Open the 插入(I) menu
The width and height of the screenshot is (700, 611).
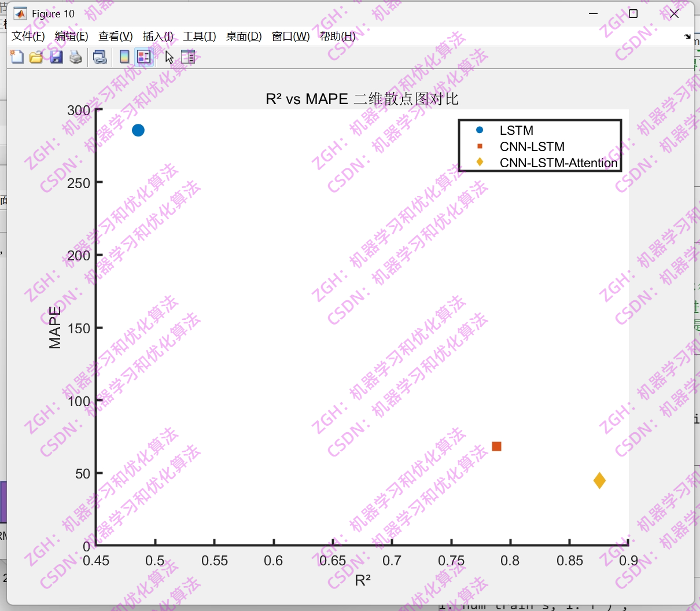pos(157,36)
